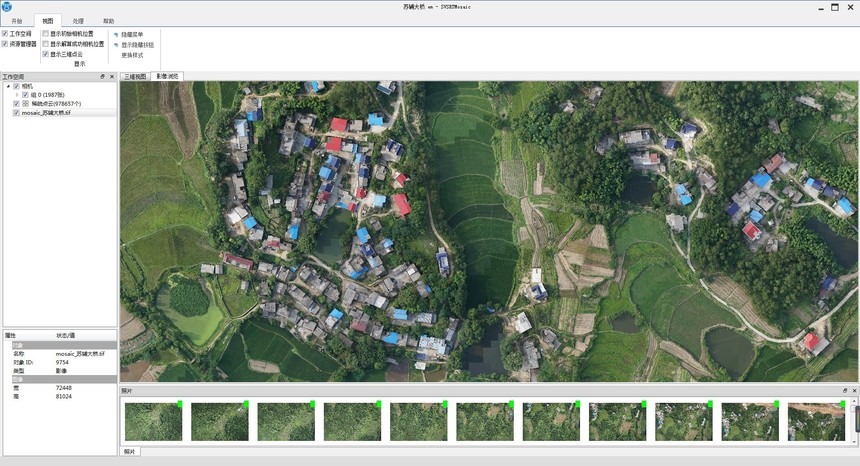
Task: Click the 隐藏菜单 button
Action: 128,35
